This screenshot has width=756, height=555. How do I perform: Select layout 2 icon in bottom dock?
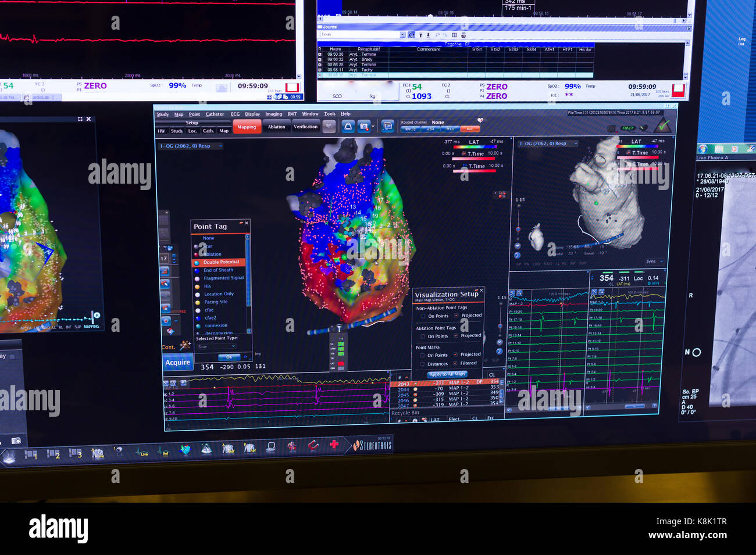tap(54, 454)
